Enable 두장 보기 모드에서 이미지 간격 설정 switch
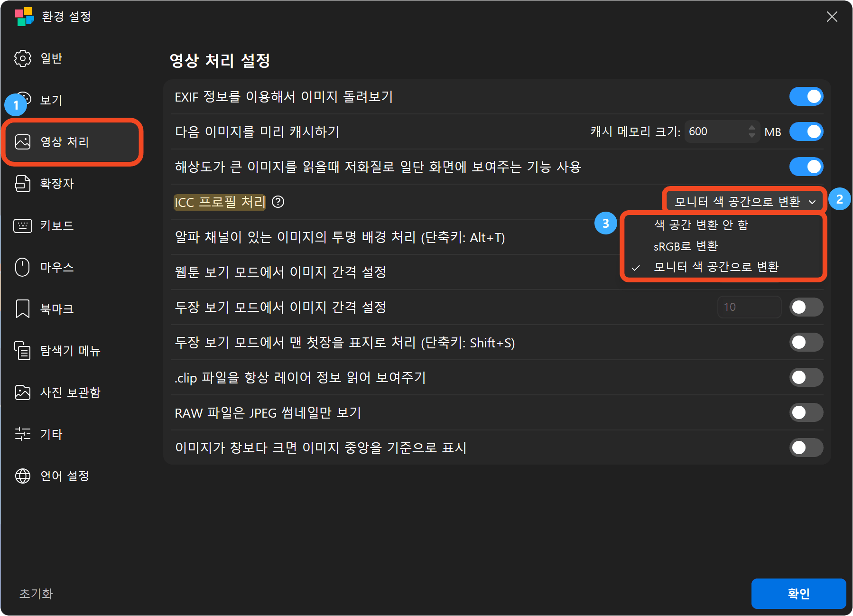The width and height of the screenshot is (853, 616). (806, 308)
